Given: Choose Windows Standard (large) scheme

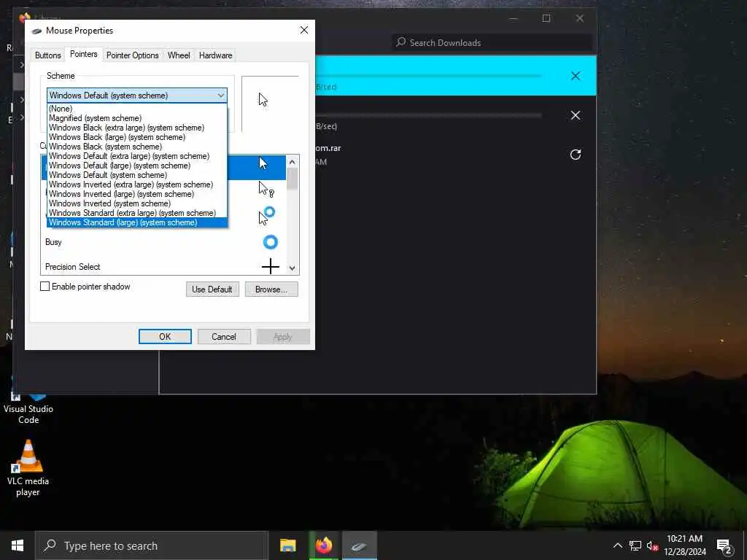Looking at the screenshot, I should [137, 222].
